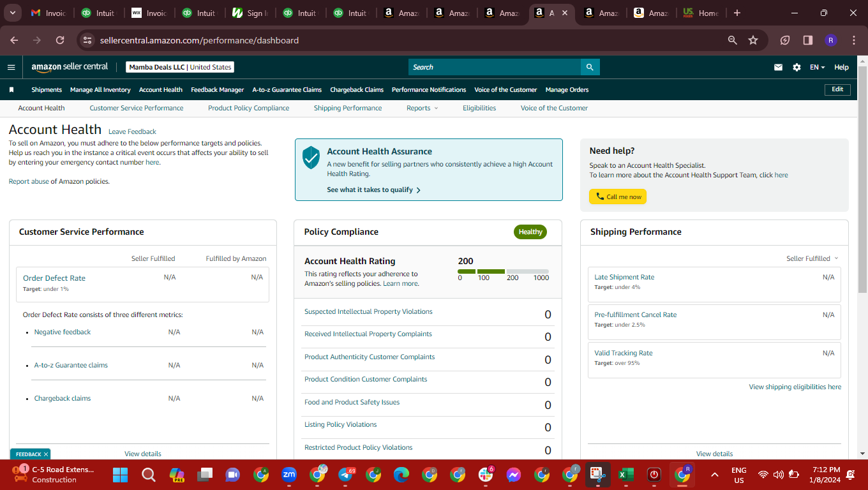Open Telegram from the taskbar
Image resolution: width=868 pixels, height=490 pixels.
pos(345,475)
